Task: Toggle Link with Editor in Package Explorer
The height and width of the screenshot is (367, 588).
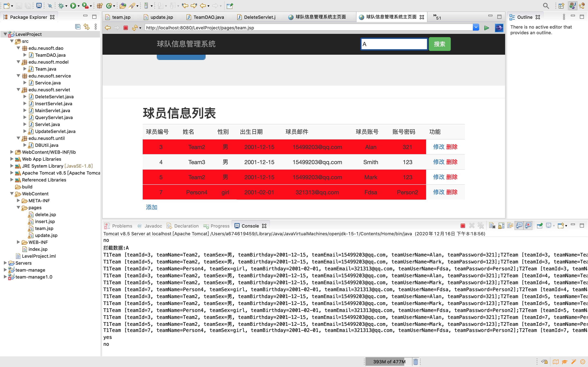Action: tap(87, 27)
